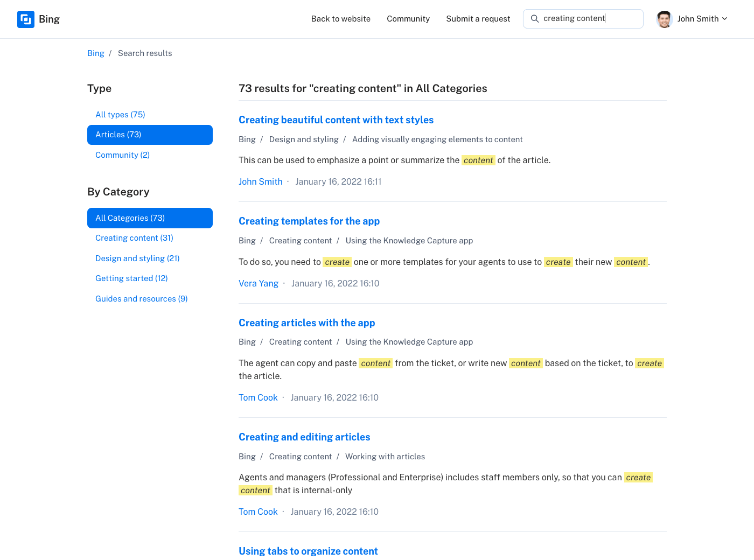Click the creating content search field
Screen dimensions: 754x560
coord(590,19)
